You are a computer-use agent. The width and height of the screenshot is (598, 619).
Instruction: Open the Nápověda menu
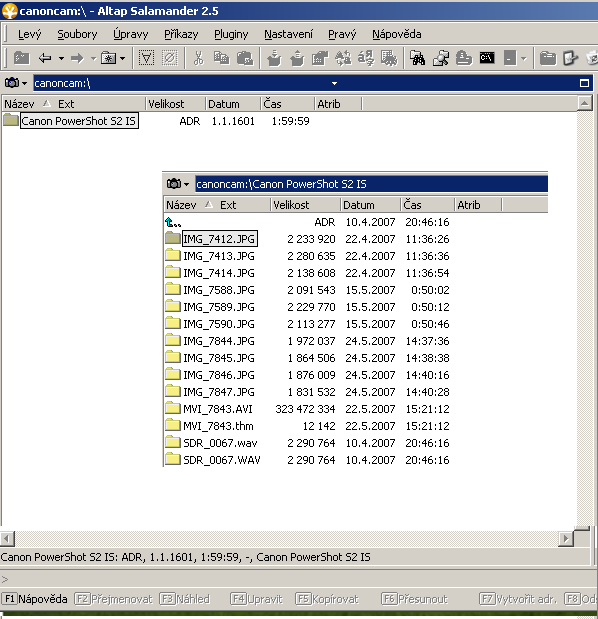[397, 34]
